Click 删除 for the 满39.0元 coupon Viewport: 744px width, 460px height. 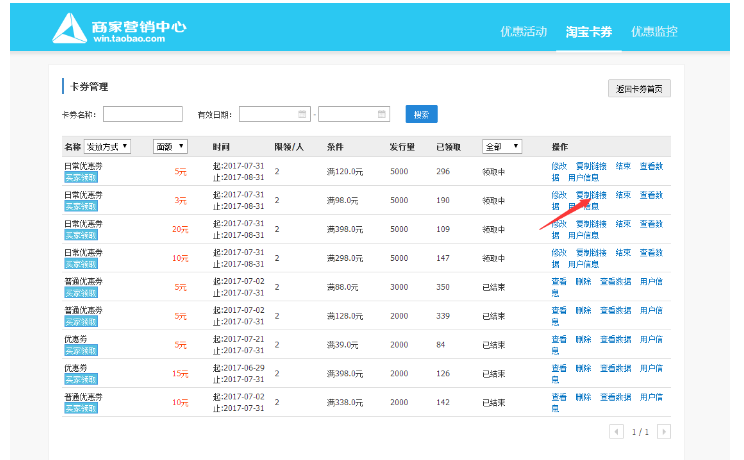(x=583, y=340)
